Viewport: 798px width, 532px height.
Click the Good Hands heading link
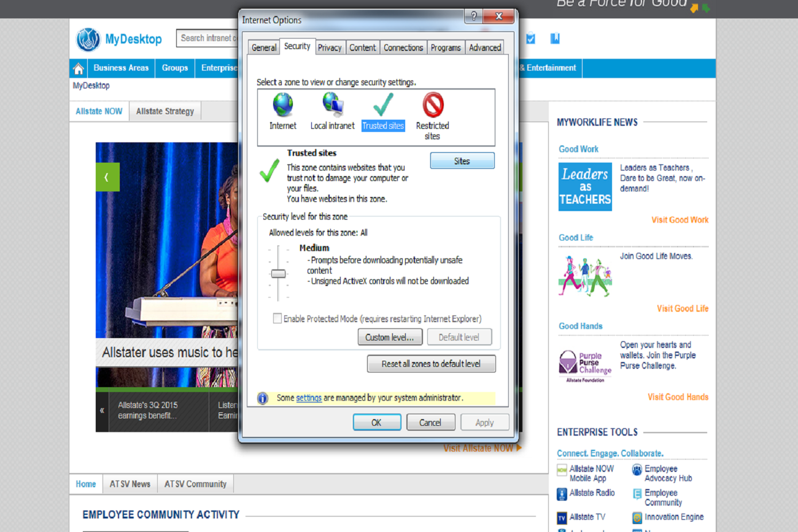pyautogui.click(x=581, y=326)
